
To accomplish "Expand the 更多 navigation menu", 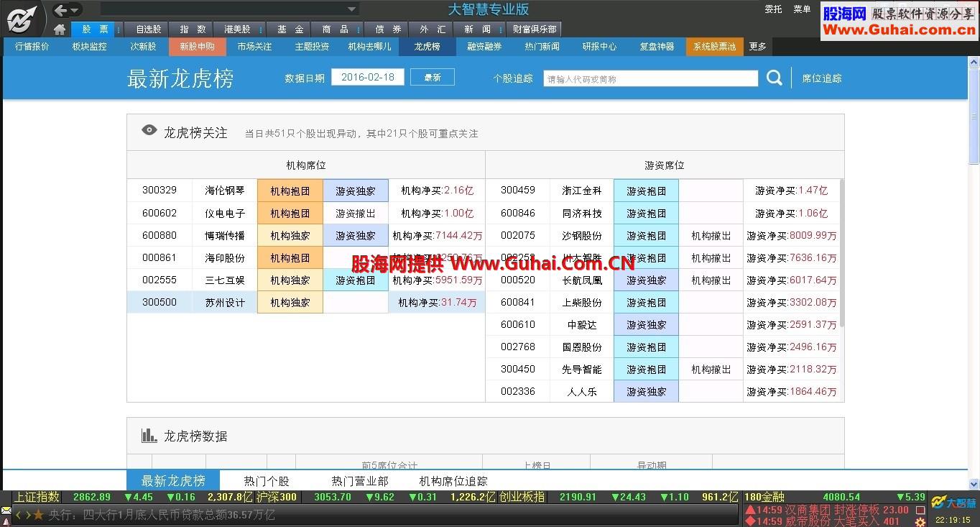I will [758, 47].
